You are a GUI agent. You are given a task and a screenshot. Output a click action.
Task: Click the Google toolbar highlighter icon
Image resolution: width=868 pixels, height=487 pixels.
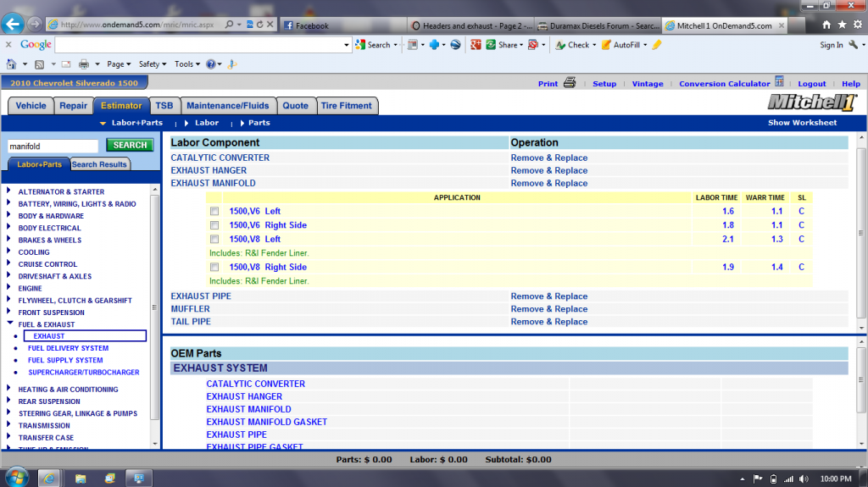tap(657, 45)
